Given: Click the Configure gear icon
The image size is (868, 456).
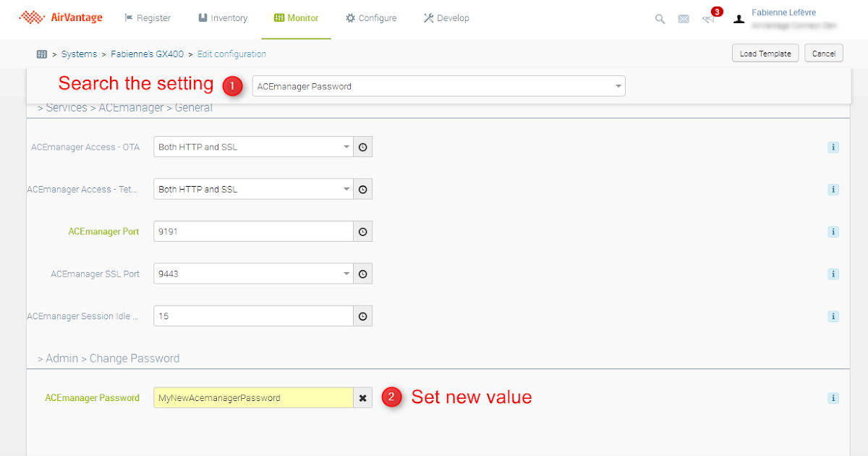Looking at the screenshot, I should pos(350,18).
